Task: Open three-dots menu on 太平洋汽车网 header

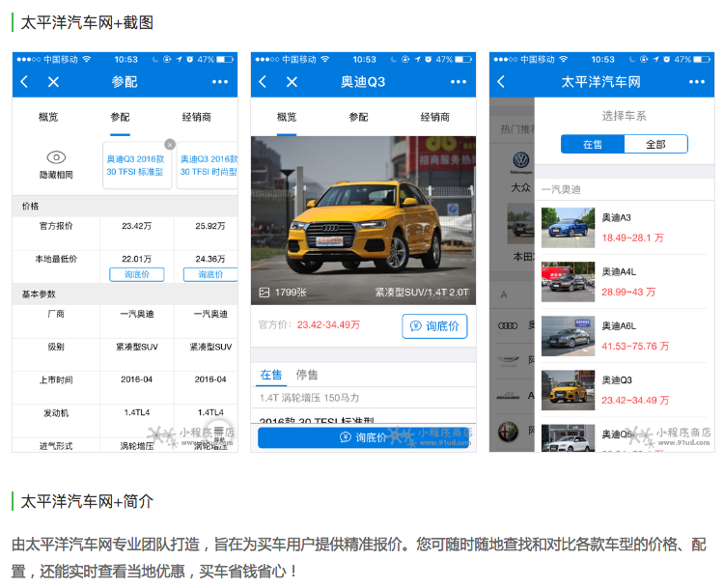Action: (697, 82)
